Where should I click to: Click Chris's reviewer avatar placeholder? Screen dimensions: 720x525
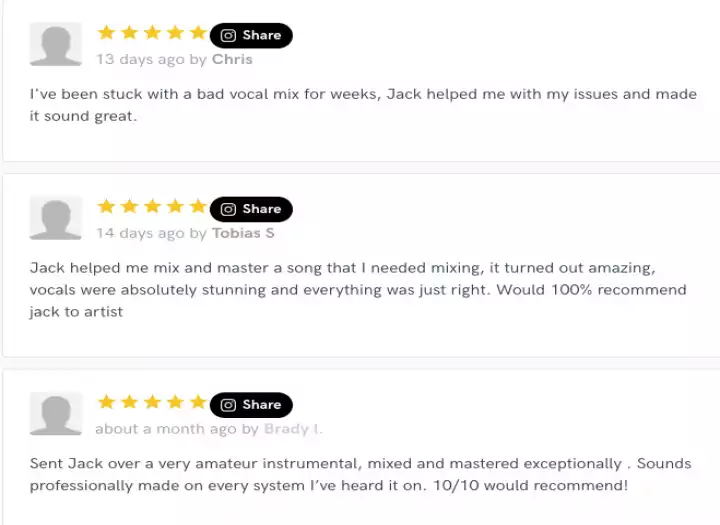click(56, 45)
